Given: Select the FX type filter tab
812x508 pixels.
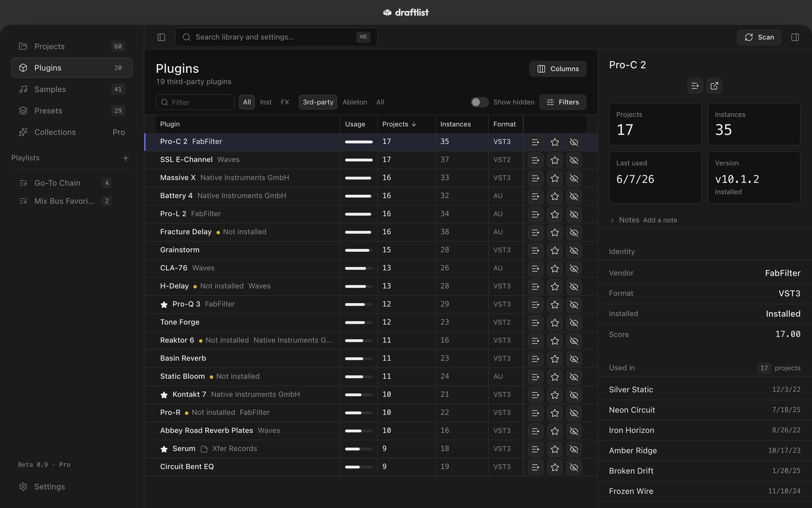Looking at the screenshot, I should (285, 102).
